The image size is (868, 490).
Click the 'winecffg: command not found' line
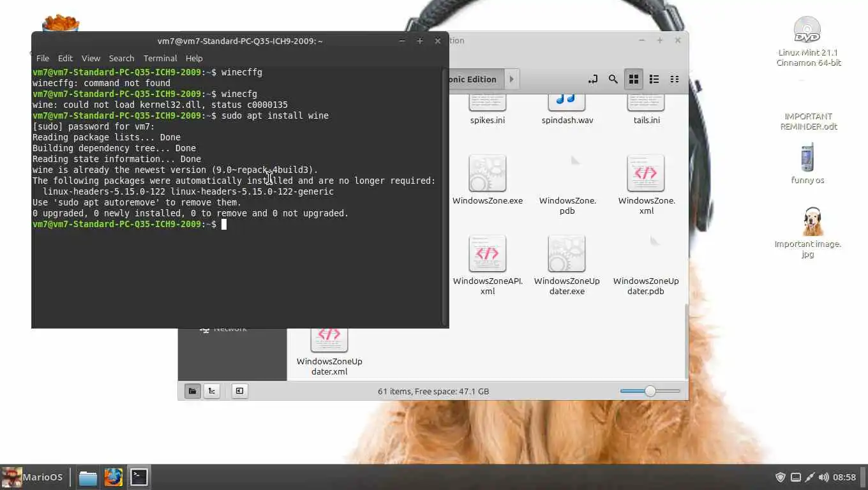tap(101, 83)
